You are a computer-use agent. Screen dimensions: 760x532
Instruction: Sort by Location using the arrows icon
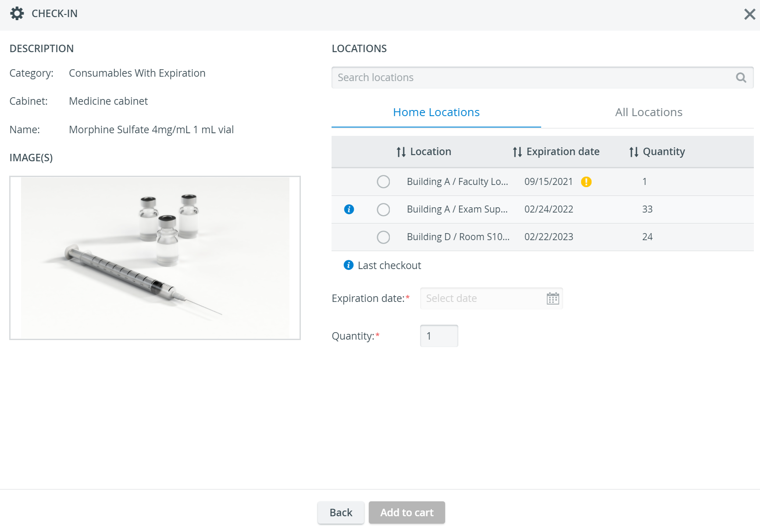coord(401,152)
